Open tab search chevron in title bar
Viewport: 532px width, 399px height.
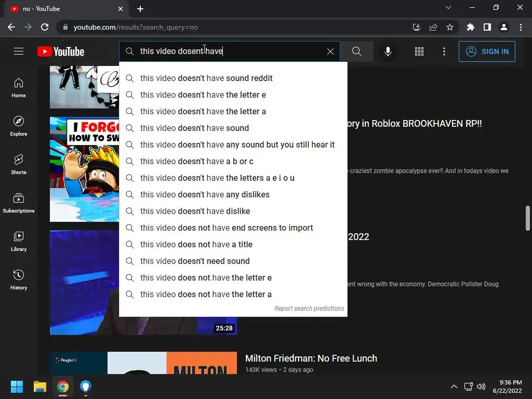pyautogui.click(x=448, y=7)
